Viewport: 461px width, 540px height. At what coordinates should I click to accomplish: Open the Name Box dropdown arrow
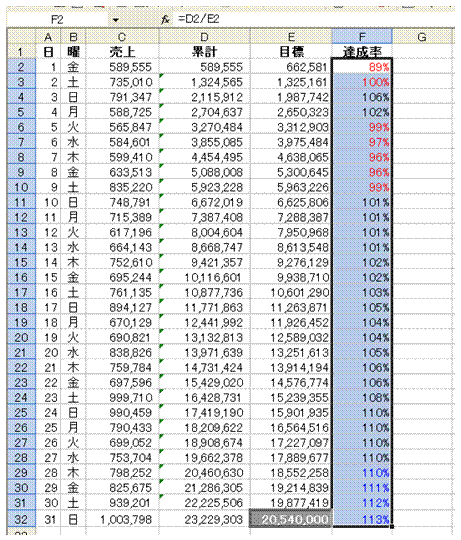(x=116, y=20)
